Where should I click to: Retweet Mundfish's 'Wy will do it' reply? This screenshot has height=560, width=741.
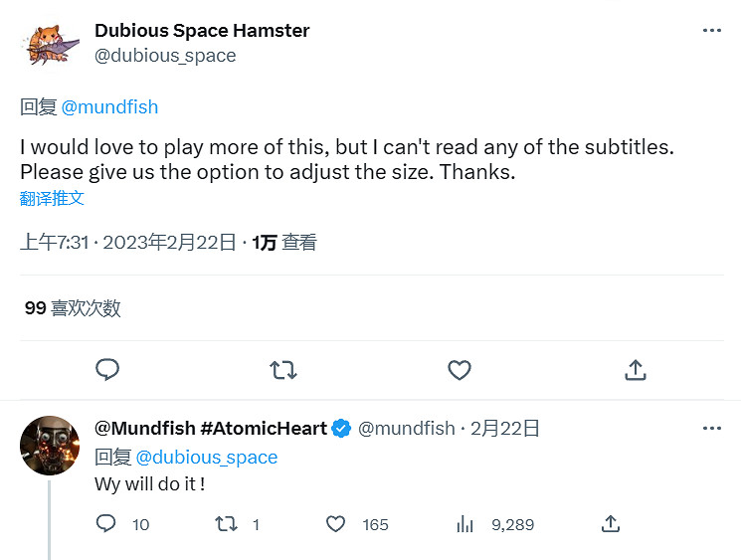[x=226, y=523]
